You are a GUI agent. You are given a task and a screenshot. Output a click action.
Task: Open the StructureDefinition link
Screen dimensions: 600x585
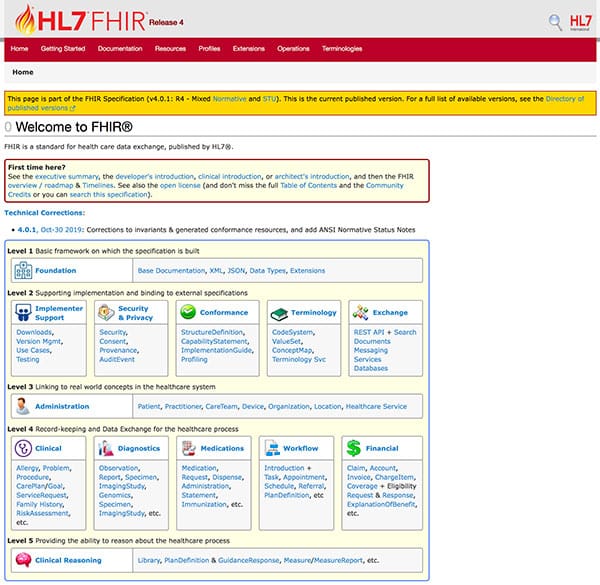[212, 332]
